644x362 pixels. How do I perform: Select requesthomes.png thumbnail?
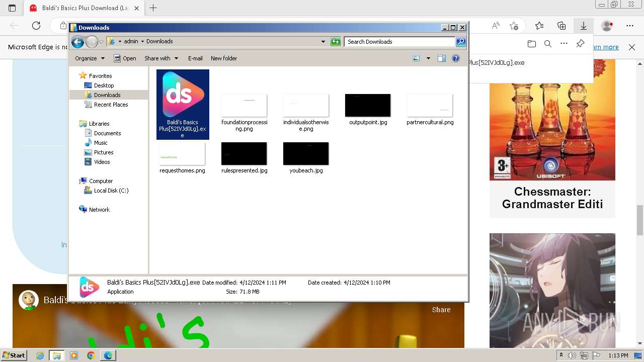[x=182, y=153]
